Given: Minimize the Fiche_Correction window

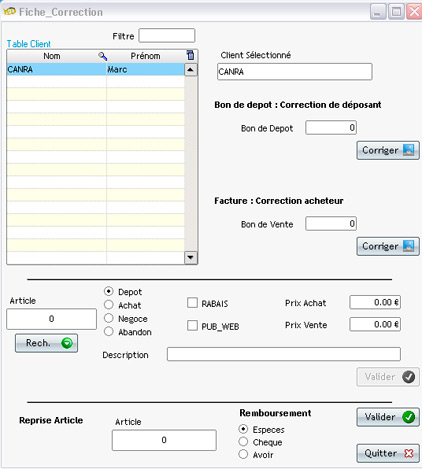Looking at the screenshot, I should [x=378, y=12].
